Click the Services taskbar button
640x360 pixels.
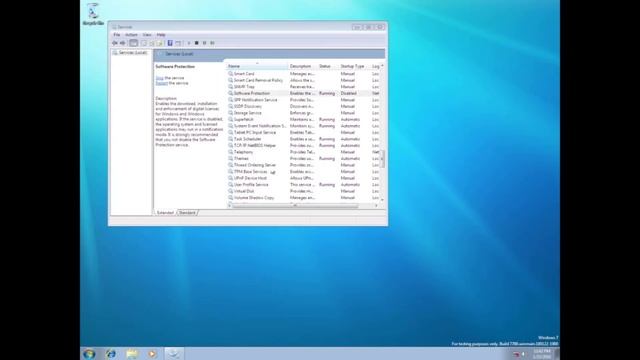(x=174, y=353)
